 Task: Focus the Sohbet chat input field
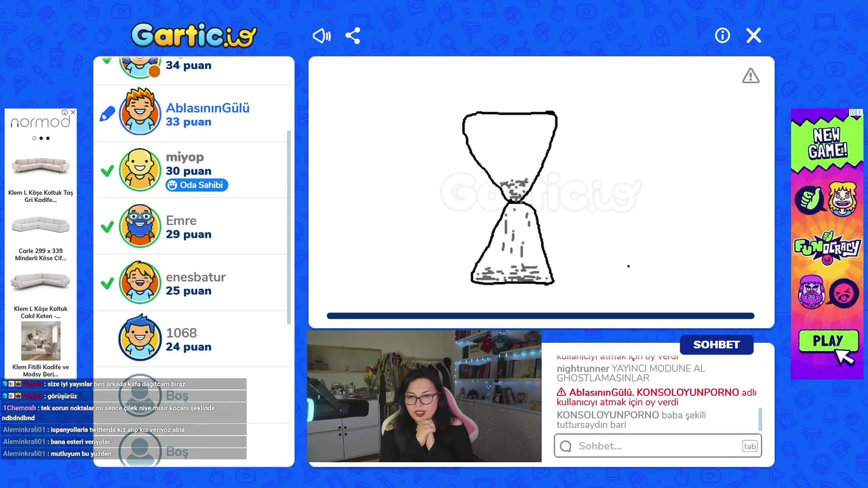[658, 446]
